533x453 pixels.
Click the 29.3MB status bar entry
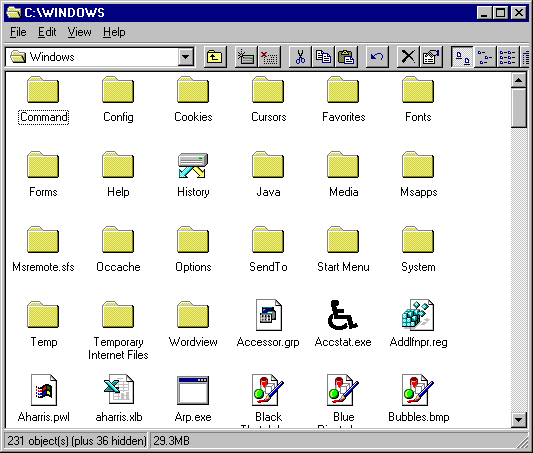pyautogui.click(x=172, y=441)
